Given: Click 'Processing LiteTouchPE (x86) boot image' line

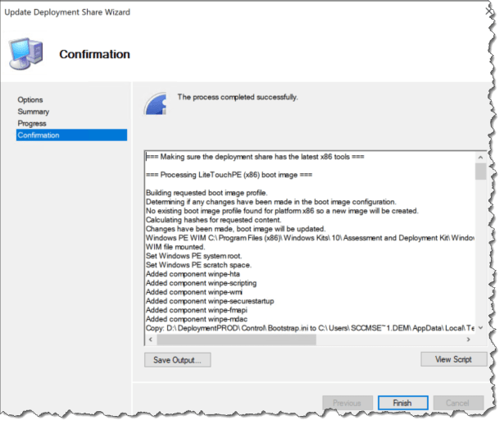Looking at the screenshot, I should coord(229,175).
